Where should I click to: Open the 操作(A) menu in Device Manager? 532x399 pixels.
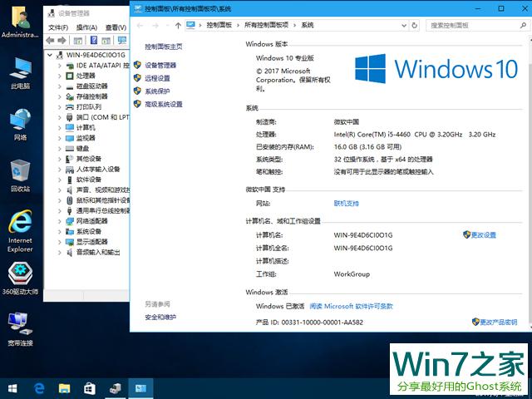(x=86, y=27)
